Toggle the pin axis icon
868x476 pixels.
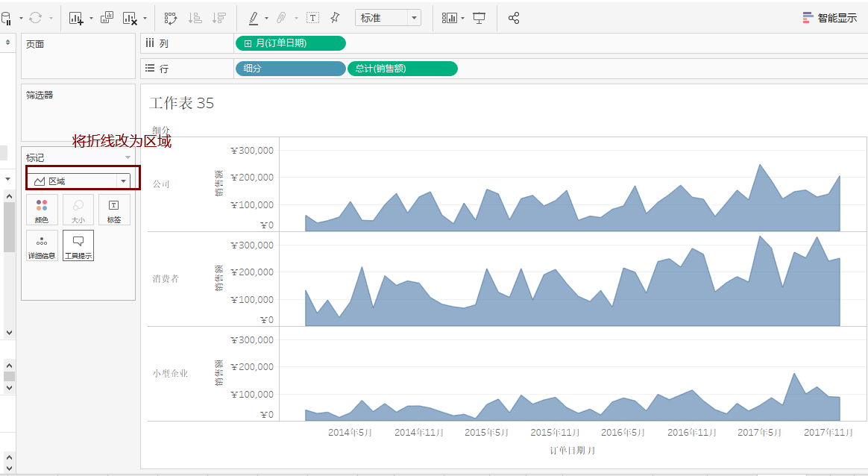[x=335, y=19]
